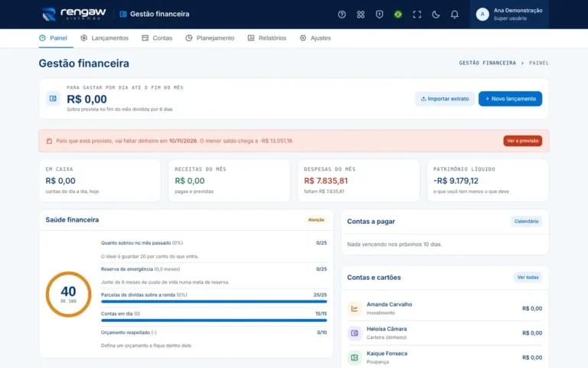Click the wallet icon beside daily spending
Image resolution: width=588 pixels, height=368 pixels.
tap(53, 98)
